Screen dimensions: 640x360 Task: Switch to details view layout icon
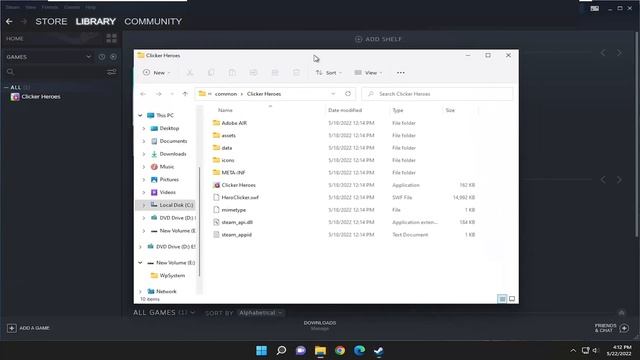click(502, 299)
